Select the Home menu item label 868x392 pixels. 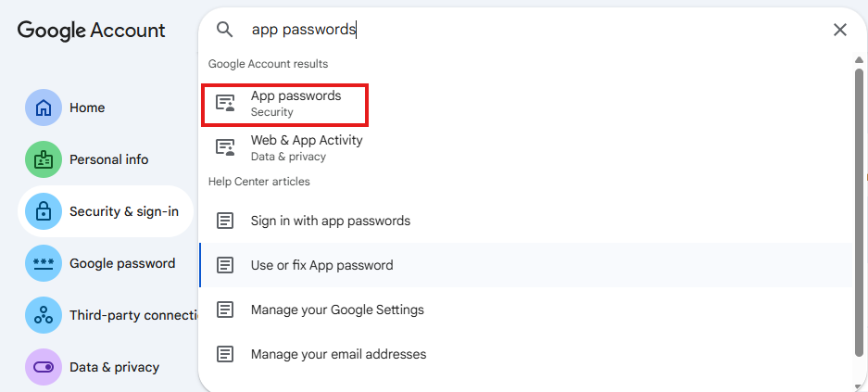[x=87, y=107]
